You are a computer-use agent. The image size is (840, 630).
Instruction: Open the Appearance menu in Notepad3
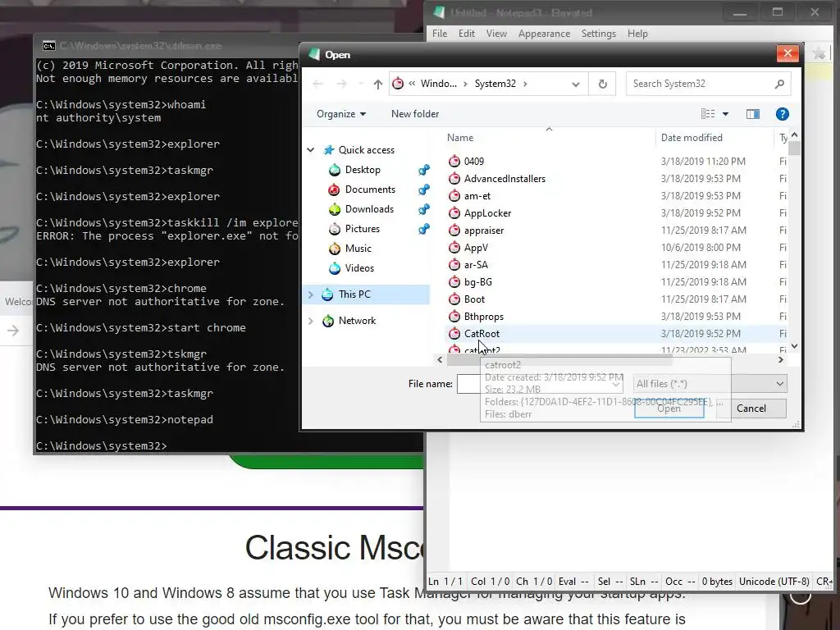click(x=545, y=34)
